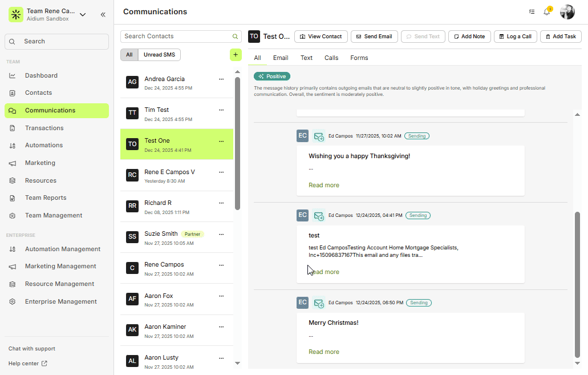
Task: Open the task checklist icon in header
Action: coord(532,12)
